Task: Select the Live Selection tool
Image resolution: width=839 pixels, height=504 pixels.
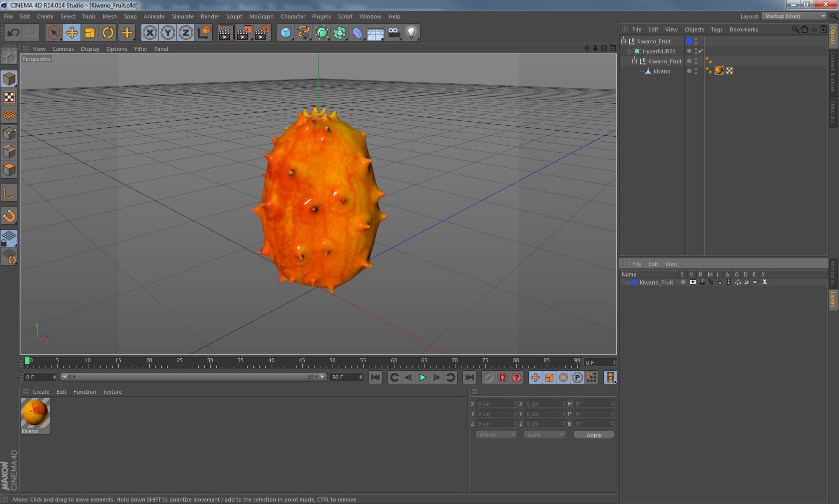Action: coord(53,33)
